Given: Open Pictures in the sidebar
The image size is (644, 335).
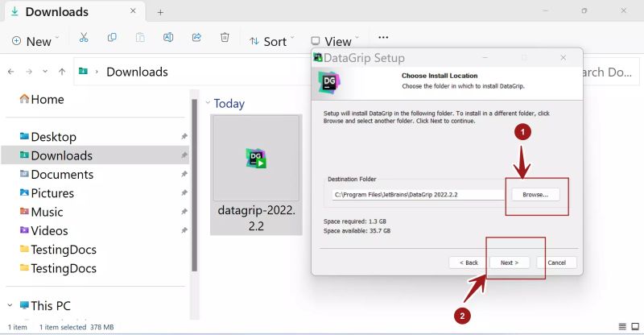Looking at the screenshot, I should click(x=47, y=193).
